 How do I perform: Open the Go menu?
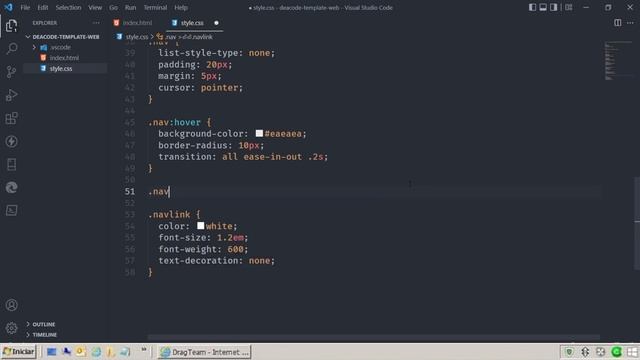(x=113, y=7)
